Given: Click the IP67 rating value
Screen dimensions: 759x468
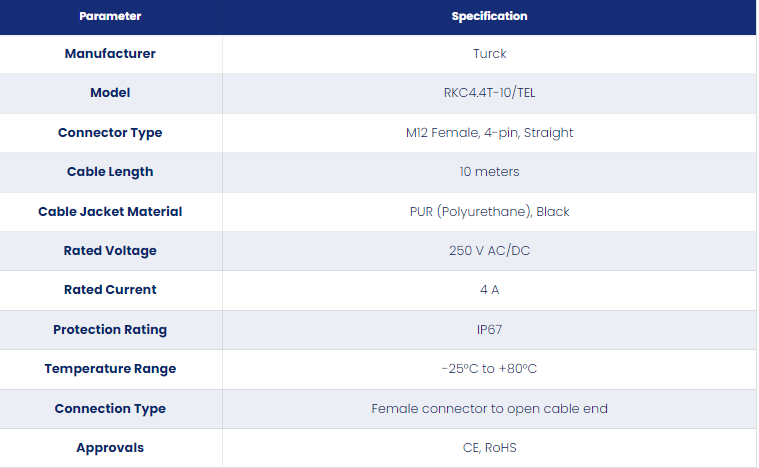Looking at the screenshot, I should pyautogui.click(x=489, y=330).
